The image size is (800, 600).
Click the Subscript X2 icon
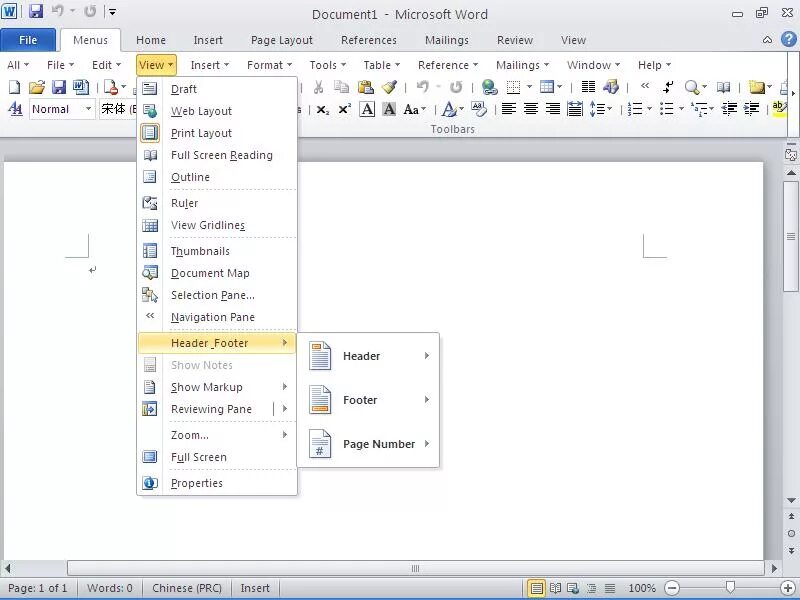tap(323, 109)
